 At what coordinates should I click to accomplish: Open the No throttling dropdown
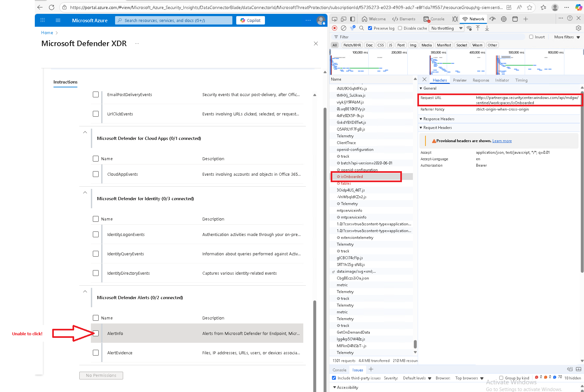447,28
